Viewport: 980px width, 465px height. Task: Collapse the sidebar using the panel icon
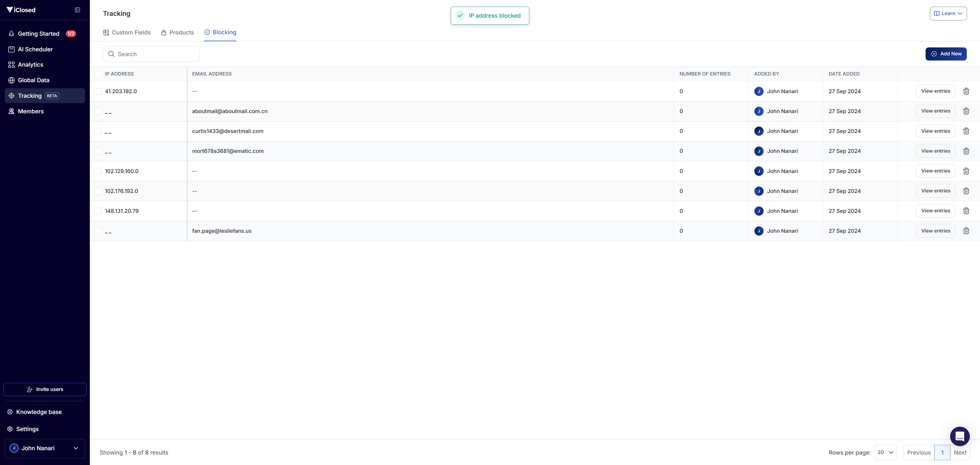78,10
